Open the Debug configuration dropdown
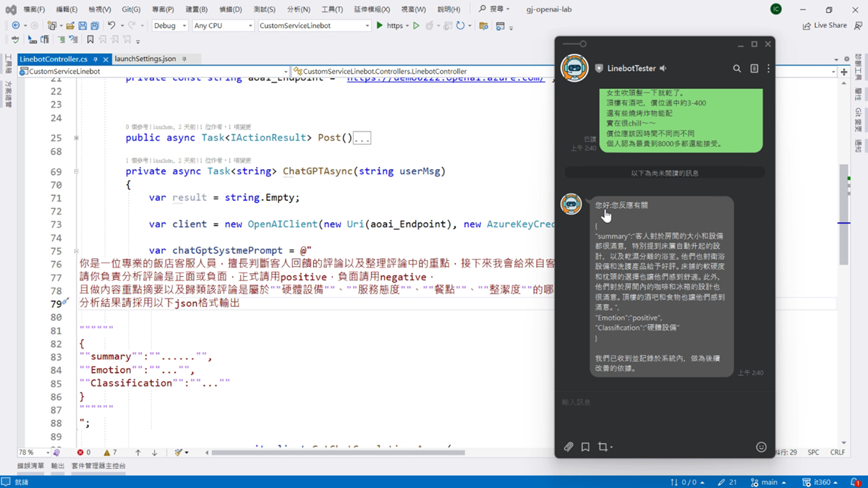 pyautogui.click(x=169, y=26)
